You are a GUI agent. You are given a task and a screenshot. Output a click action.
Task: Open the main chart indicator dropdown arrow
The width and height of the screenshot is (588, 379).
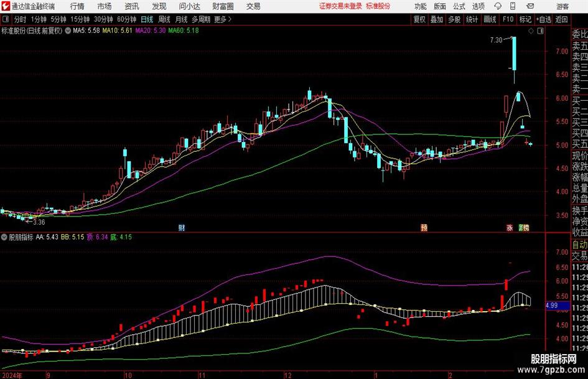68,30
